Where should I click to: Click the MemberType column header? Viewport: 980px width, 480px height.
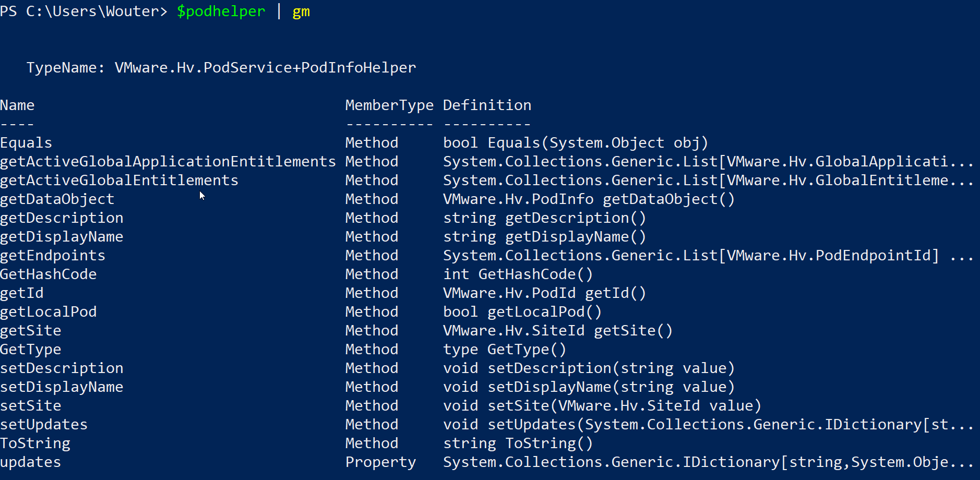(x=389, y=105)
